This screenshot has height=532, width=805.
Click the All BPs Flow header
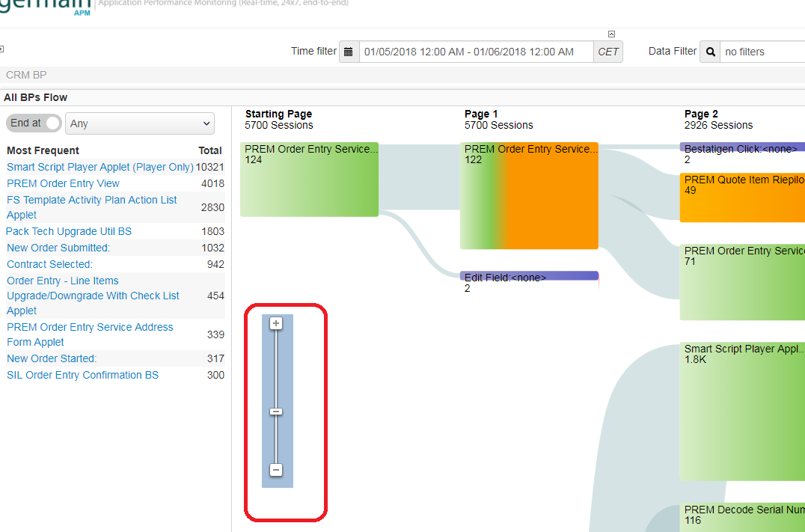pos(36,97)
